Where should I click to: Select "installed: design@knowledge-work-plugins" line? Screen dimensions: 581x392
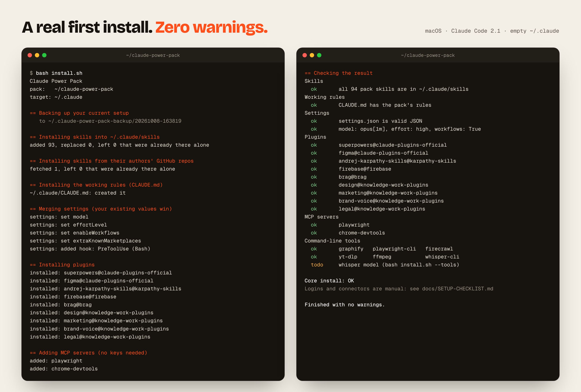(92, 313)
